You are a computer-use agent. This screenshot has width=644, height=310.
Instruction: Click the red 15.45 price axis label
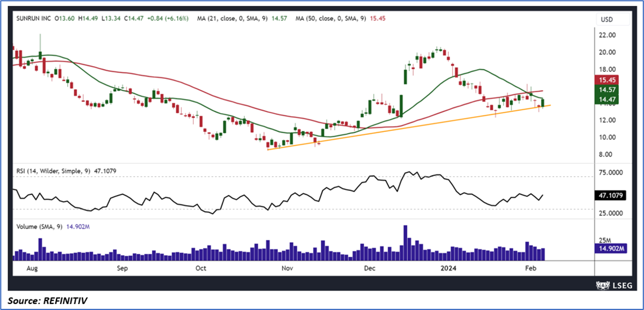pos(606,80)
